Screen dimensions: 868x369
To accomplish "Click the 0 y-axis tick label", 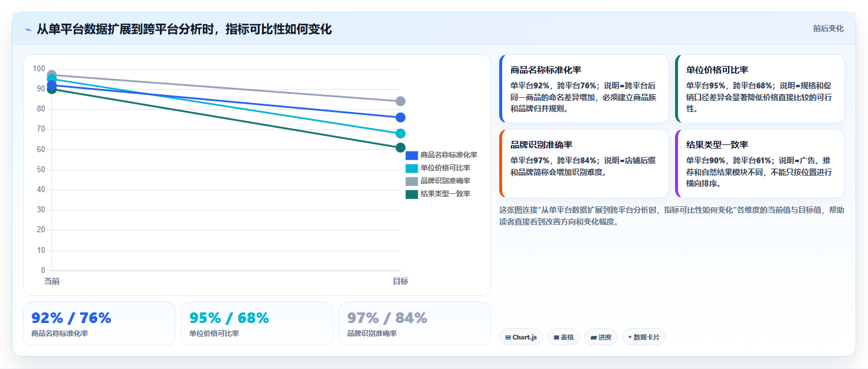I will [43, 271].
